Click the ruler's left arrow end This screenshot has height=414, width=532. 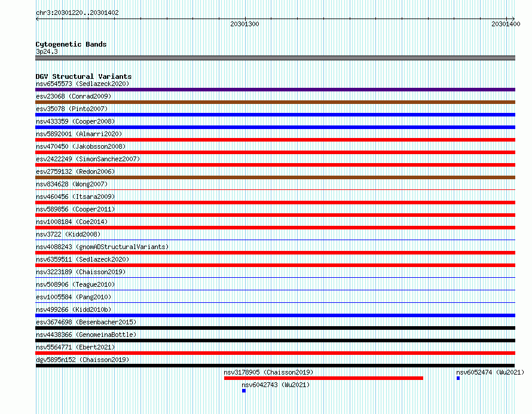click(37, 19)
